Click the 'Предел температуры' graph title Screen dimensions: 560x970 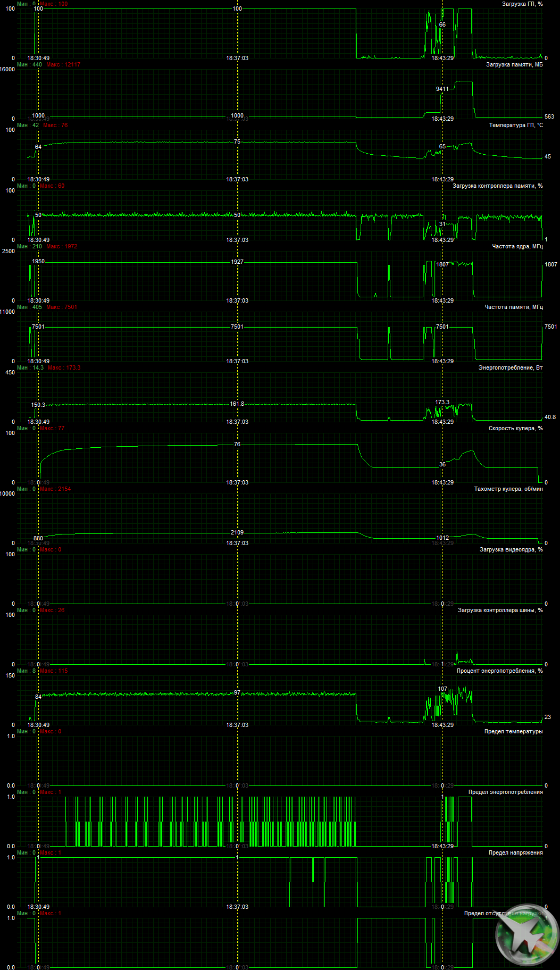[514, 731]
